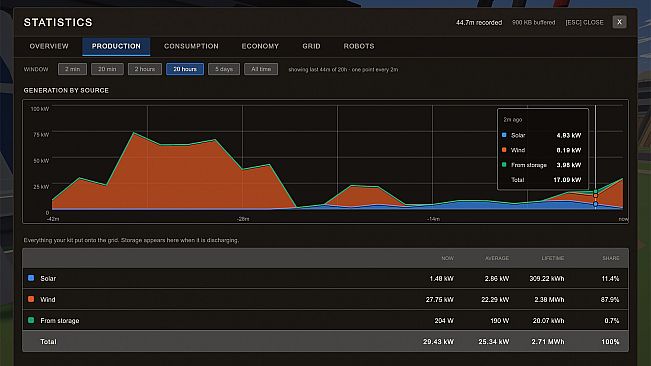Image resolution: width=651 pixels, height=366 pixels.
Task: Show All time window data
Action: (261, 69)
